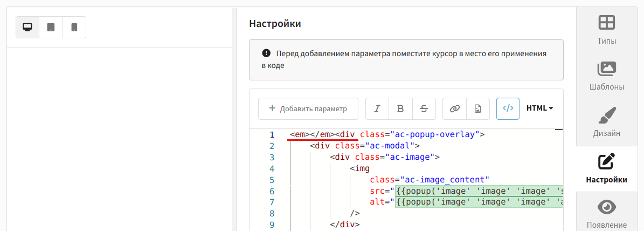Select the Настройки sidebar tab
This screenshot has width=644, height=231.
pyautogui.click(x=607, y=169)
